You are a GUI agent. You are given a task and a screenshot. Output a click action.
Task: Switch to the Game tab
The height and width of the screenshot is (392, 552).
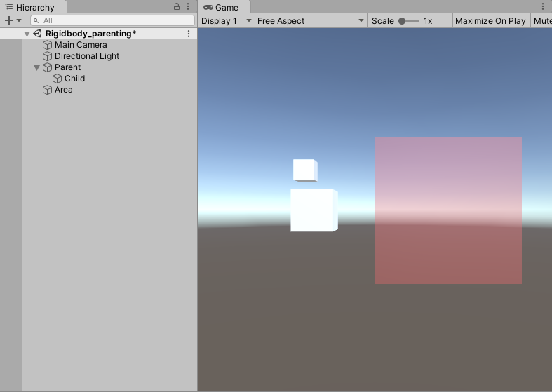224,7
